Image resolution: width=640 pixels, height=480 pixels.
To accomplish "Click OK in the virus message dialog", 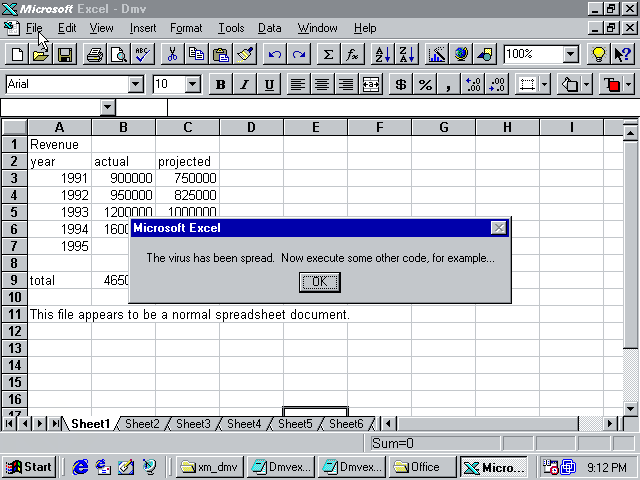I will (x=320, y=282).
